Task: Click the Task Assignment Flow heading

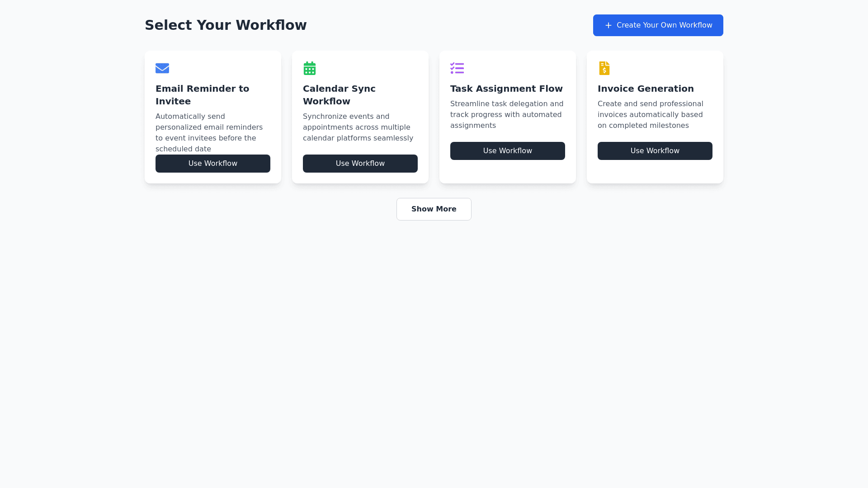Action: point(506,89)
